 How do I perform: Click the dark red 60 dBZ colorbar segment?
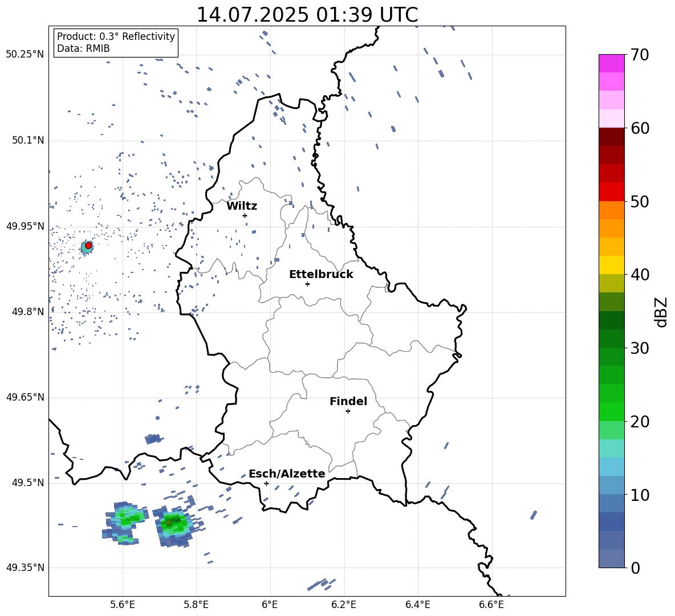click(611, 137)
